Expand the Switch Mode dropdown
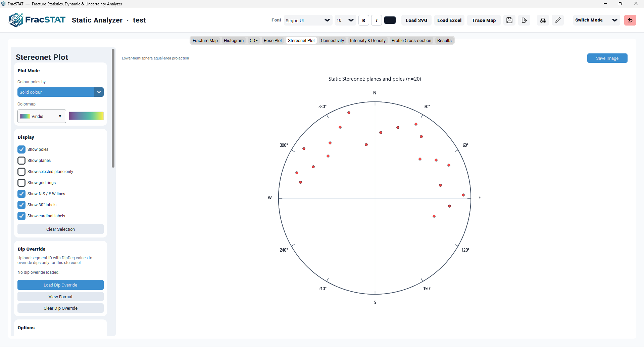Image resolution: width=644 pixels, height=347 pixels. coord(596,20)
